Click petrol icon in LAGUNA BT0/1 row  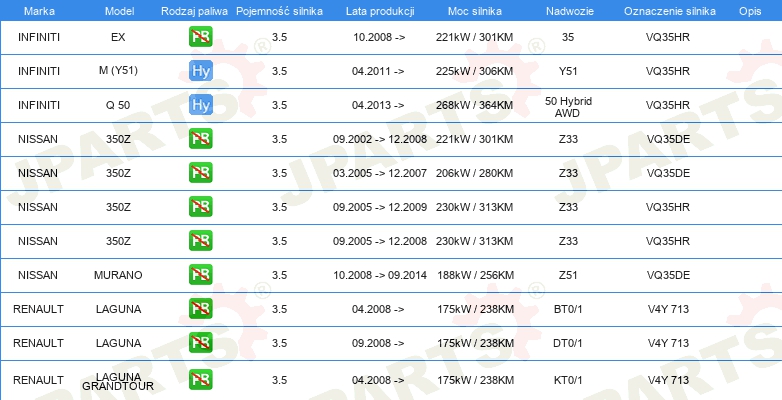(x=200, y=308)
